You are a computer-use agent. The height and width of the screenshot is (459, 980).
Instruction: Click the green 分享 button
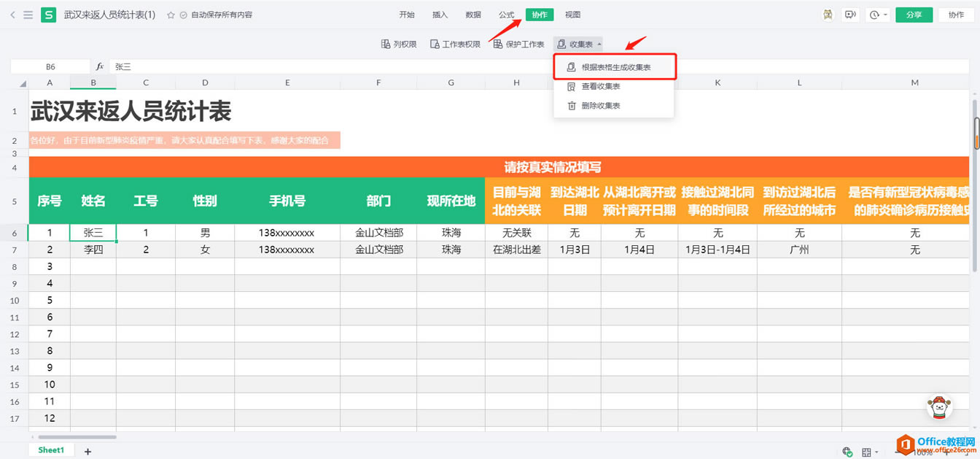coord(914,15)
